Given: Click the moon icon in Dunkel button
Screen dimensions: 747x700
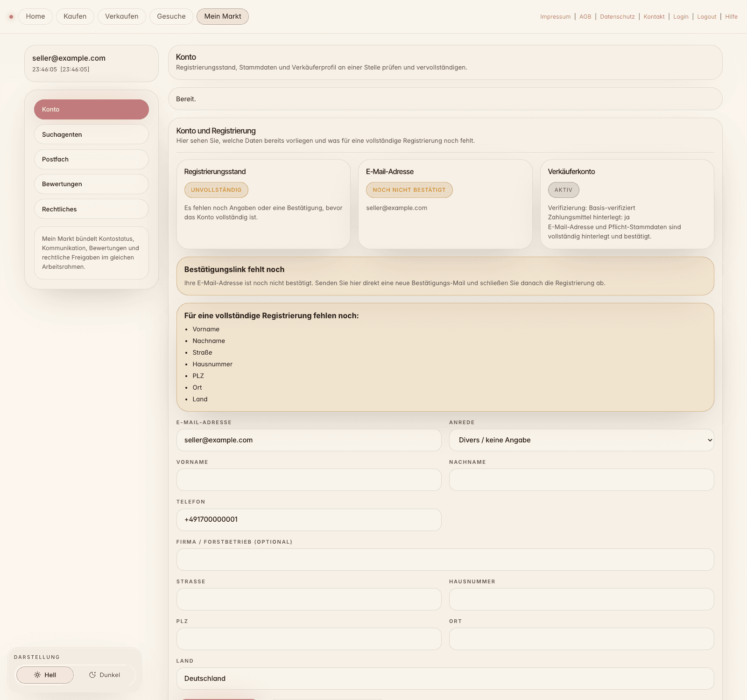Looking at the screenshot, I should [92, 675].
